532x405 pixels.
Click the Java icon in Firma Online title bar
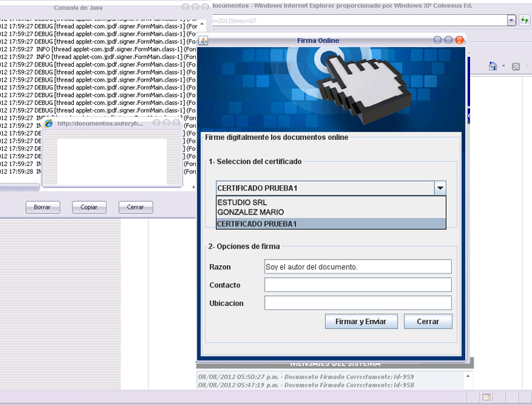203,41
